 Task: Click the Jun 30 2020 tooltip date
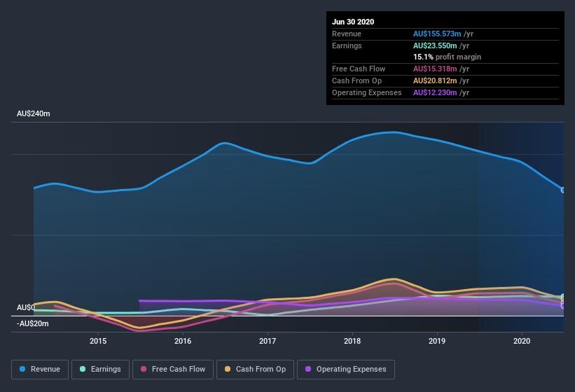pos(353,22)
